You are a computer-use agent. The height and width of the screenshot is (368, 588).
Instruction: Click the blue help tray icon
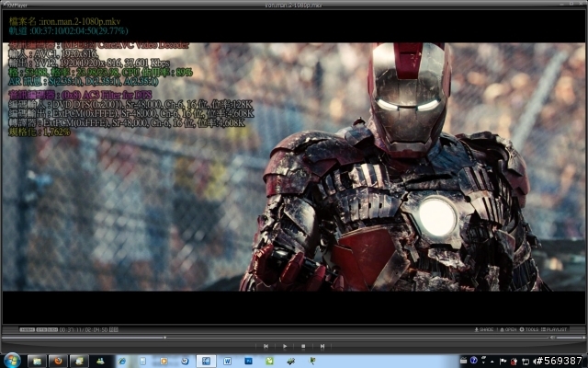(474, 360)
